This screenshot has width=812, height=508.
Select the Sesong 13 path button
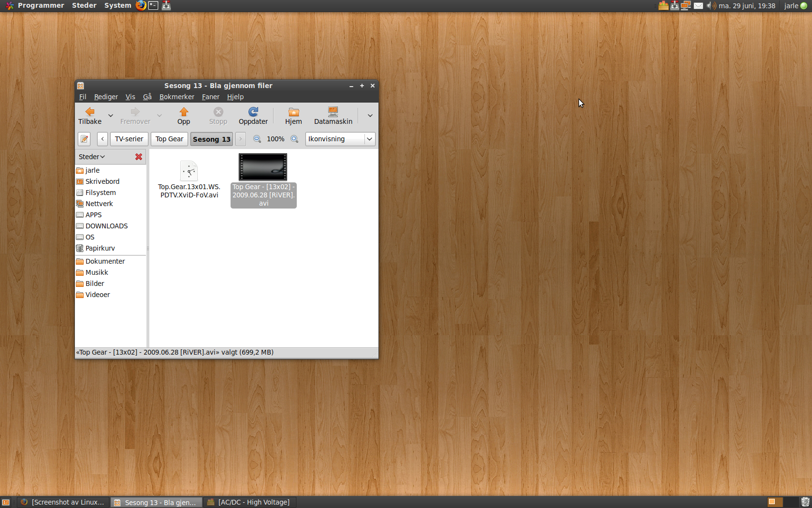tap(212, 139)
